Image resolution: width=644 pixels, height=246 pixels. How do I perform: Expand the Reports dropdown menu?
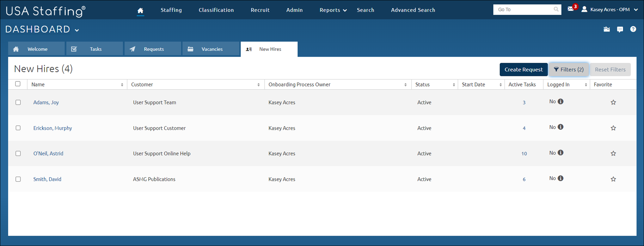332,10
